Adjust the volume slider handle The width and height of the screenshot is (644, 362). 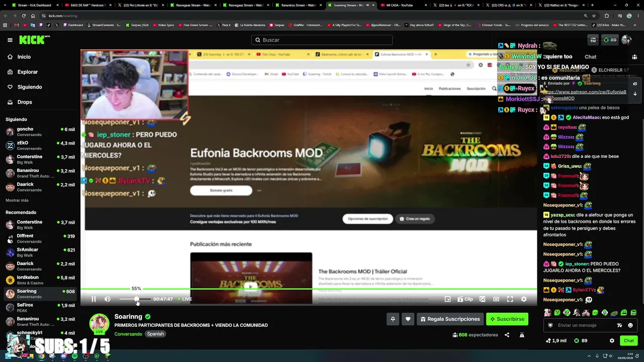137,299
